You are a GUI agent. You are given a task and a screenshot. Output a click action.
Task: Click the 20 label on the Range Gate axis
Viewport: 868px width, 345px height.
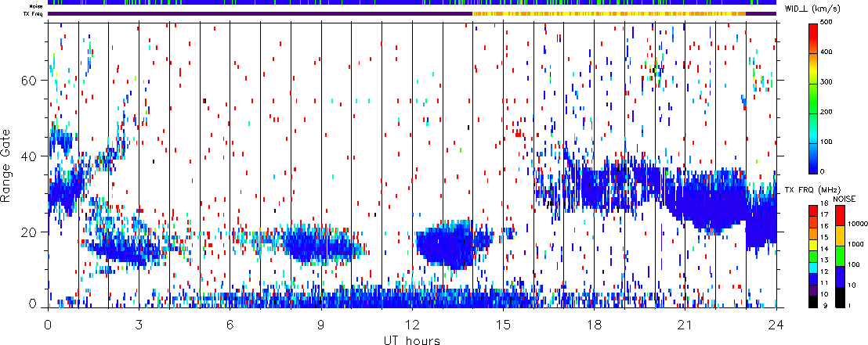tap(32, 232)
